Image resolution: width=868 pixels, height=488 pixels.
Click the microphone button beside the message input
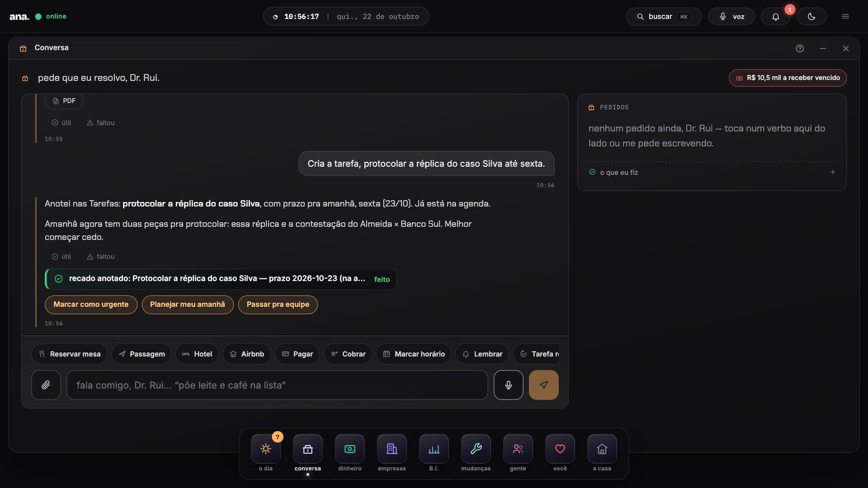pyautogui.click(x=509, y=385)
